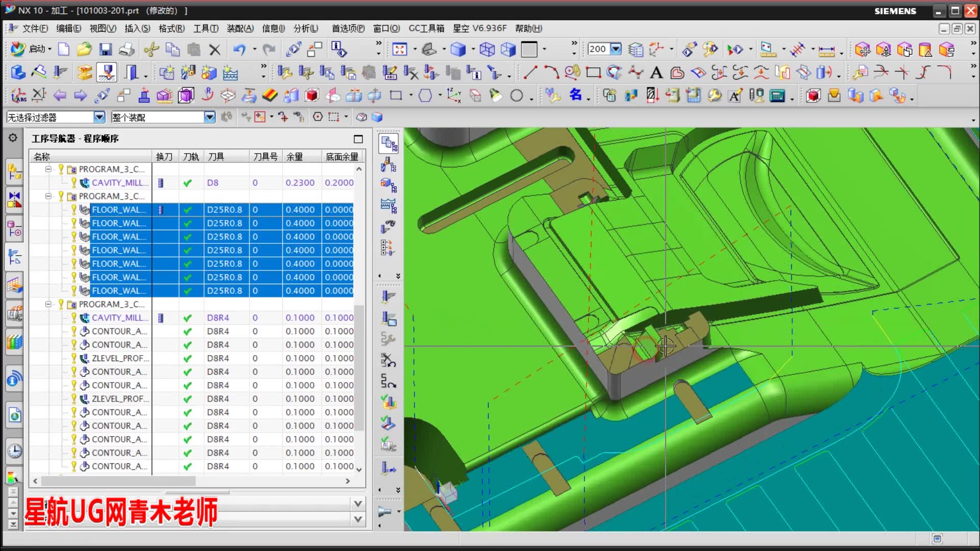The width and height of the screenshot is (980, 551).
Task: Open the History clock tab in sidebar
Action: coord(14,451)
